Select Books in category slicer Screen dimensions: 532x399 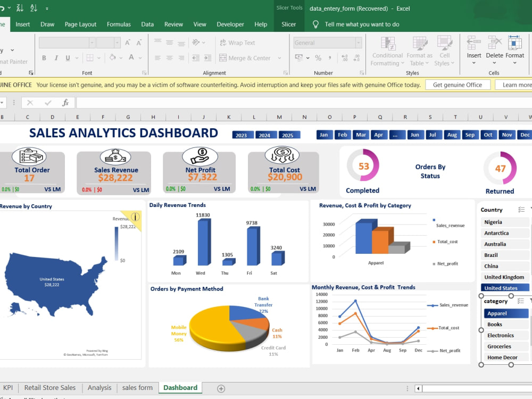[x=506, y=325]
